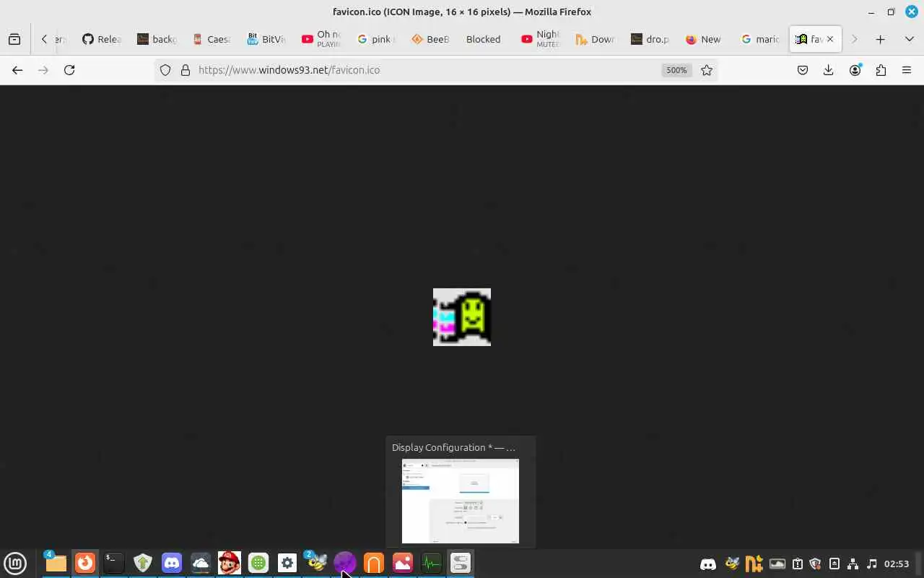Open Firefox tab history view icon
Viewport: 924px width, 578px height.
[14, 39]
